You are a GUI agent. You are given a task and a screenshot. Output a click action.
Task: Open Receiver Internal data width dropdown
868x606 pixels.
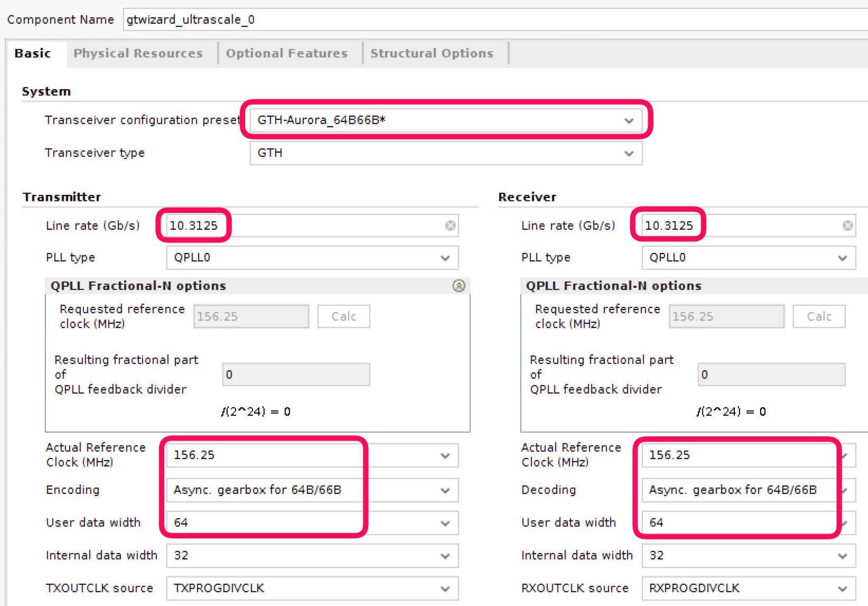point(842,556)
